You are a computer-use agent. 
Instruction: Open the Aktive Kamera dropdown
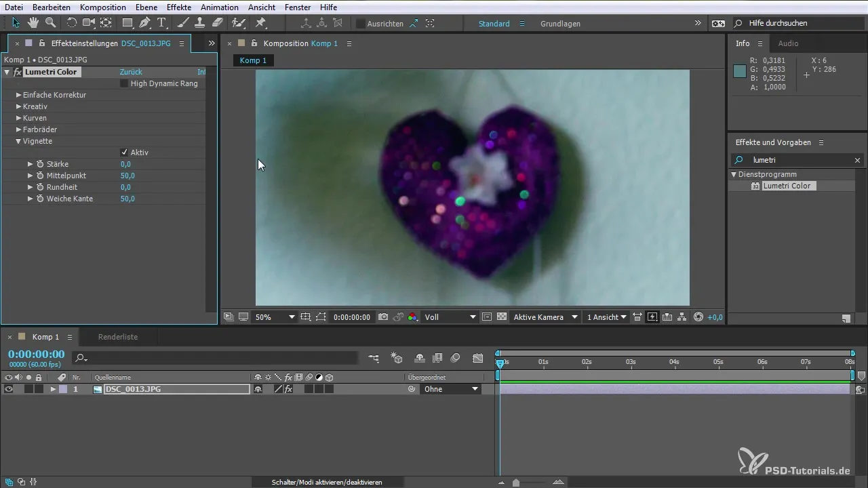point(546,317)
